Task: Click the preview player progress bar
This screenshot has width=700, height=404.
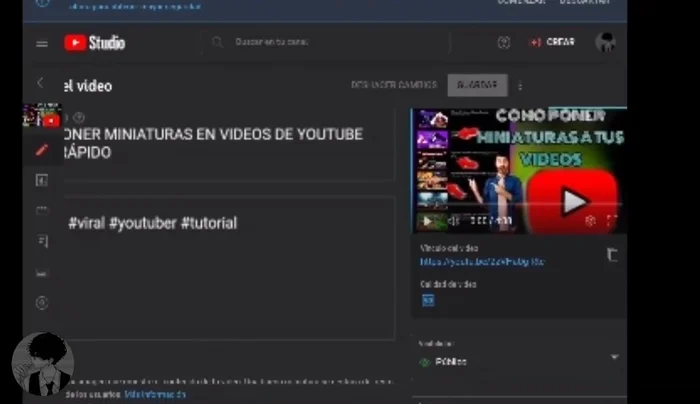Action: pos(519,205)
